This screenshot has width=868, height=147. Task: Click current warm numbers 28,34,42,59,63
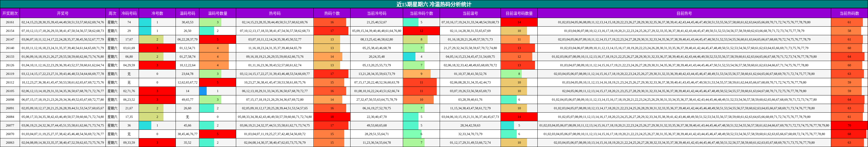[470, 125]
